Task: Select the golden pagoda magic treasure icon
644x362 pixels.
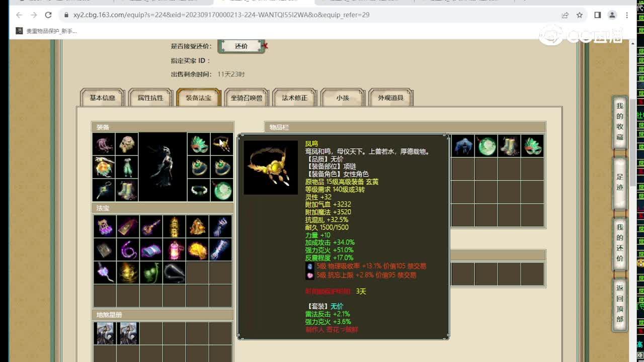Action: pos(174,227)
